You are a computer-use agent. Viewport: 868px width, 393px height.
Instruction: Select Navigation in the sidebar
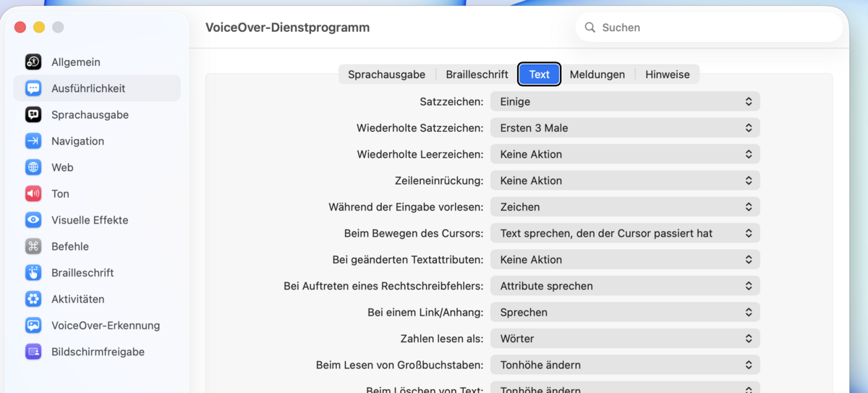pyautogui.click(x=97, y=141)
